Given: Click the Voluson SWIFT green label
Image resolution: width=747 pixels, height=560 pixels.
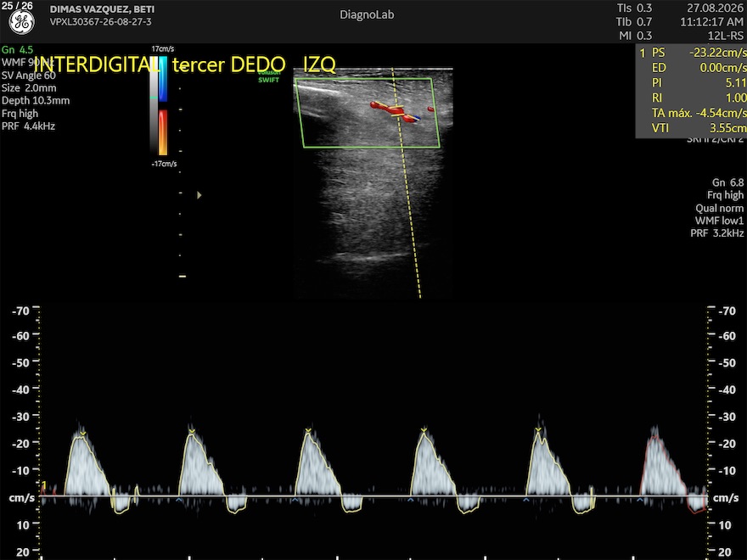Looking at the screenshot, I should 269,76.
